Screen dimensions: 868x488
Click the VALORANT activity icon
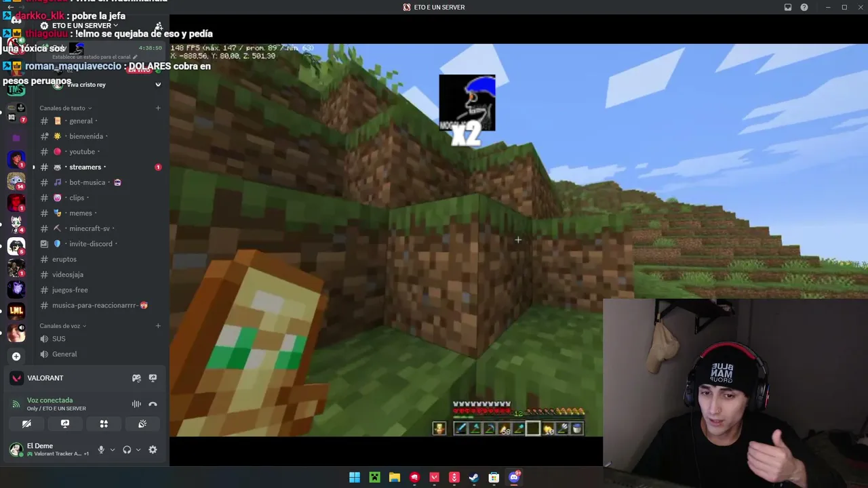[x=16, y=378]
